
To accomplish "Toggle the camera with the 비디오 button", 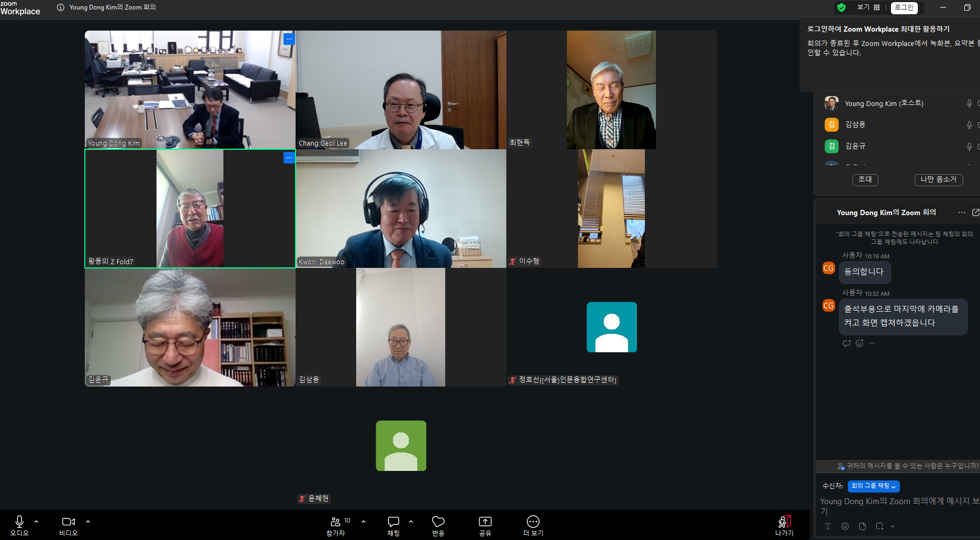I will click(68, 525).
